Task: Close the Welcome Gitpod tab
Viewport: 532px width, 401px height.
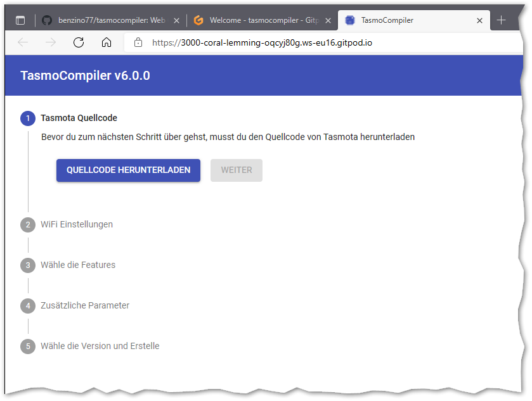Action: (x=328, y=20)
